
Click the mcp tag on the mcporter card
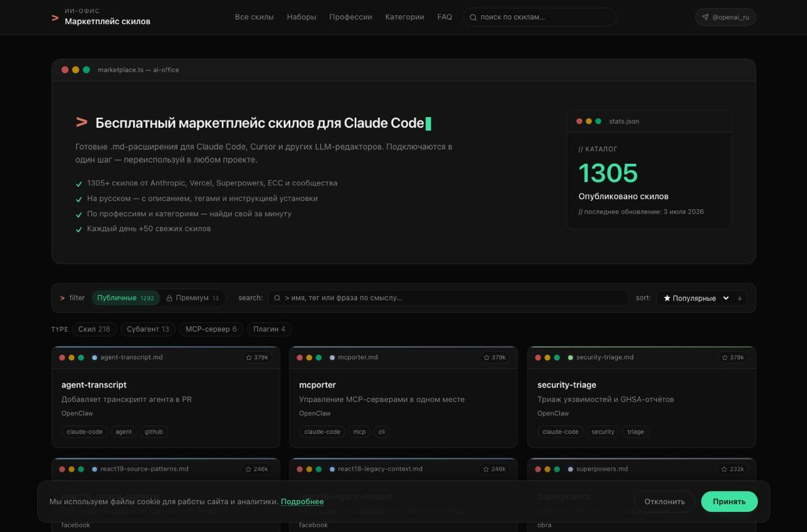click(359, 432)
